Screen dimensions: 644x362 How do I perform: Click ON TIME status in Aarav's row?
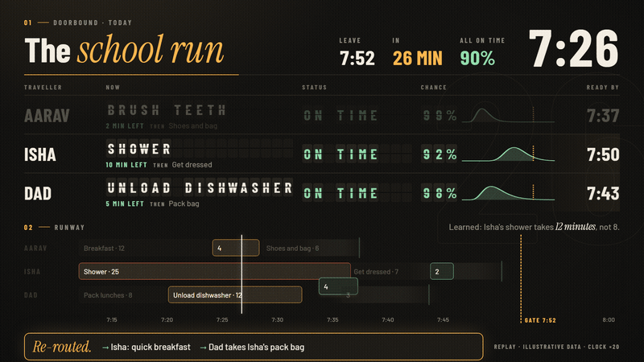click(341, 116)
